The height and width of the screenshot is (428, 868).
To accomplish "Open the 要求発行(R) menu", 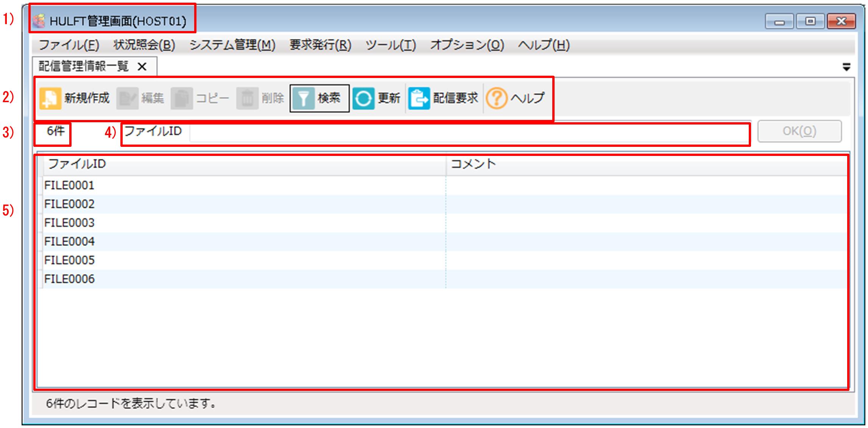I will click(320, 45).
